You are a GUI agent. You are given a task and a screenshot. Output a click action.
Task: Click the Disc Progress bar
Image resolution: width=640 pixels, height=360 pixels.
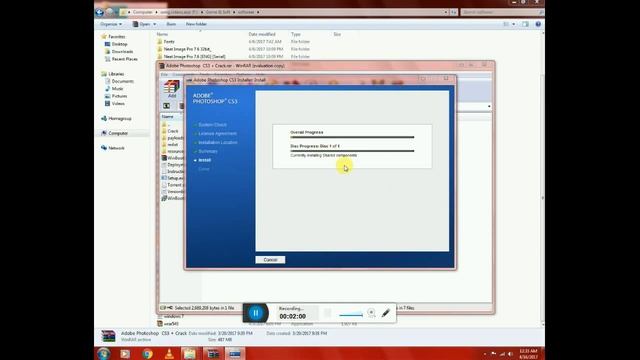(x=352, y=151)
